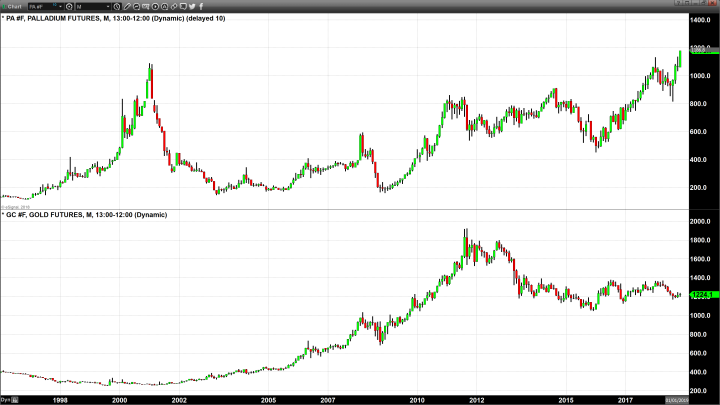
Task: Click the Twitter share icon
Action: point(192,6)
